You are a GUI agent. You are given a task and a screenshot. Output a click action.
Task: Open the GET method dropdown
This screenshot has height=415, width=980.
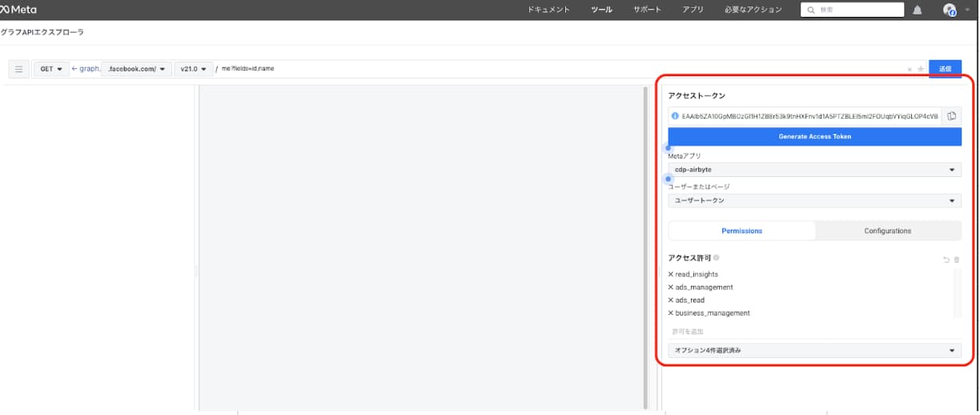51,69
